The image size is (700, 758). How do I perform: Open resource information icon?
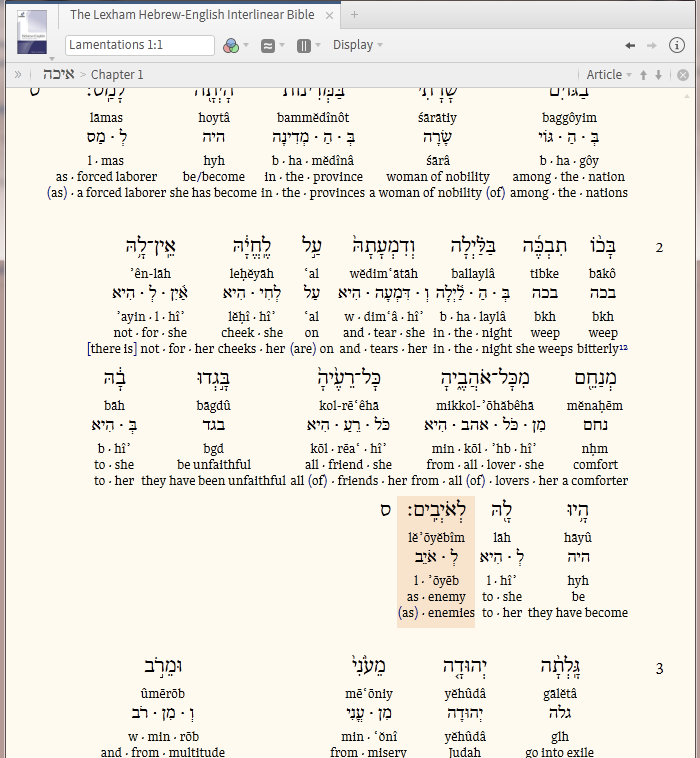tap(676, 45)
